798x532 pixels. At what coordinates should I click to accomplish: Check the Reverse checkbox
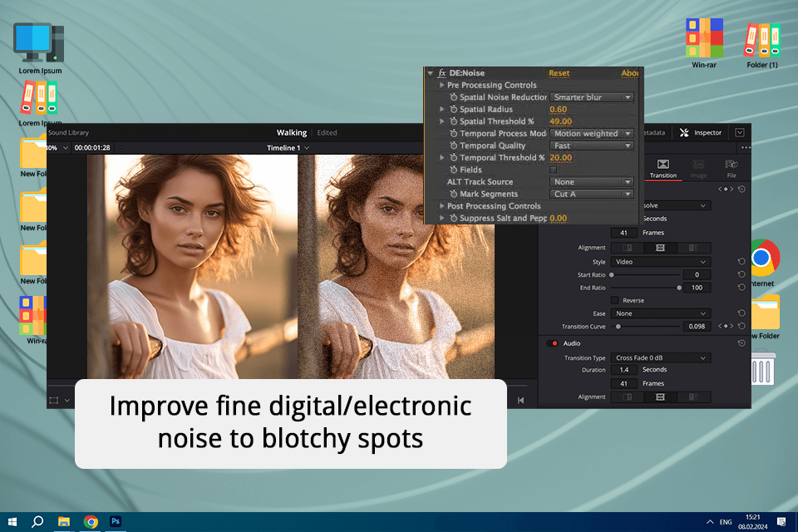click(x=615, y=300)
